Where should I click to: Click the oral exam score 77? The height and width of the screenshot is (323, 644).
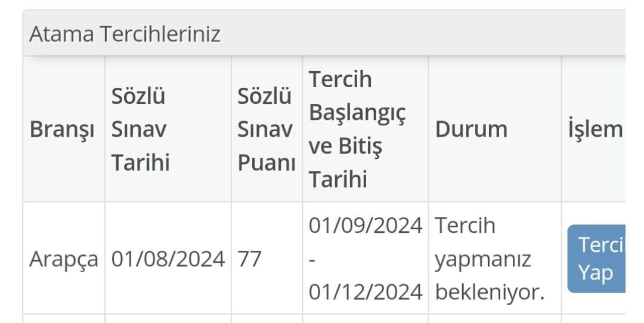click(x=250, y=259)
